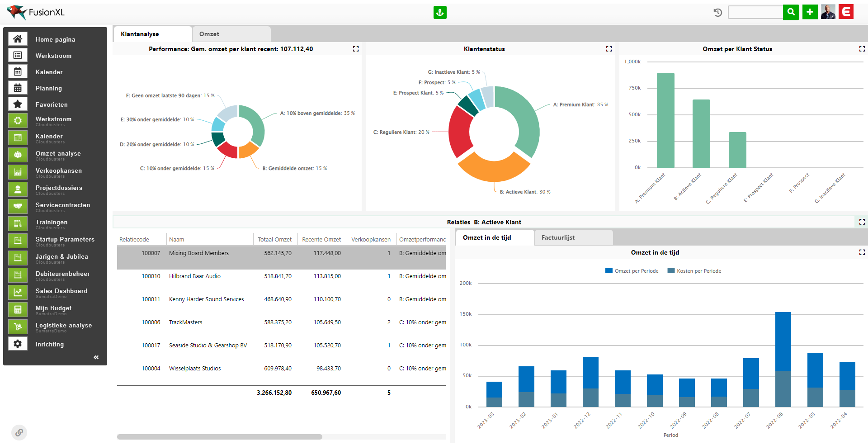Sort table by Totaal Omzet column

point(274,240)
